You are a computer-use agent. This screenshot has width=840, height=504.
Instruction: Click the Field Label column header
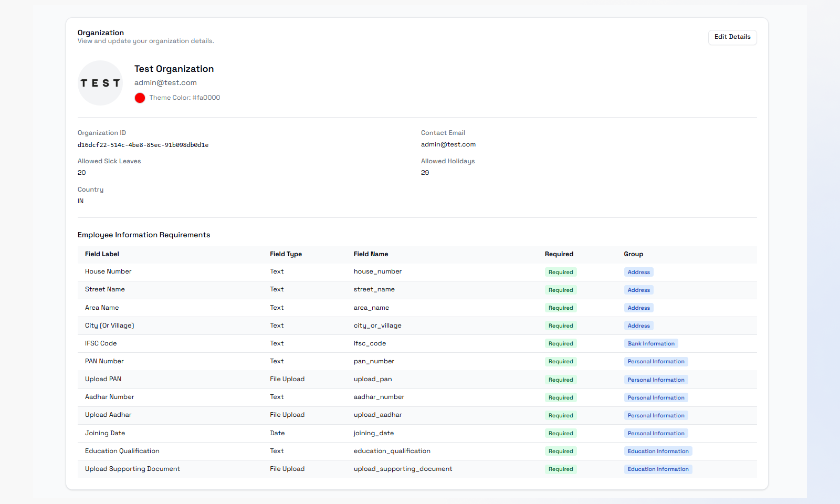pyautogui.click(x=102, y=254)
